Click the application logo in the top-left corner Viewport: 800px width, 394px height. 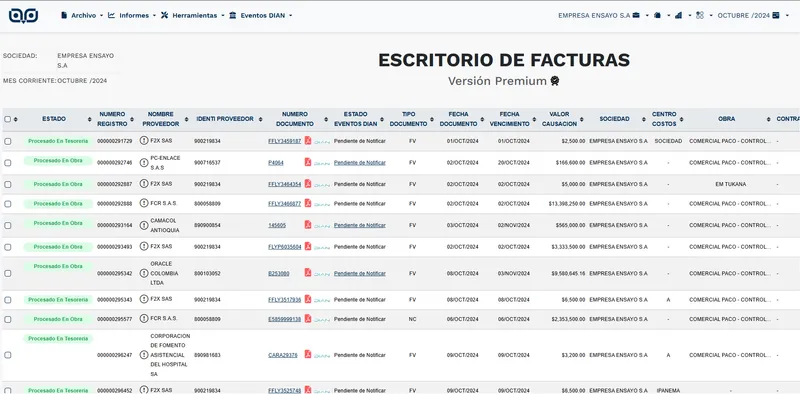(23, 15)
